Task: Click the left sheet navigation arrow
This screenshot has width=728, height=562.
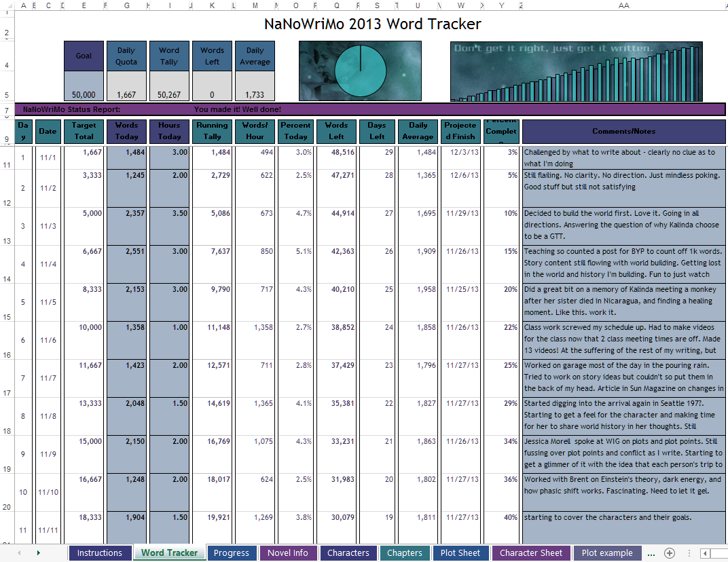Action: click(19, 552)
